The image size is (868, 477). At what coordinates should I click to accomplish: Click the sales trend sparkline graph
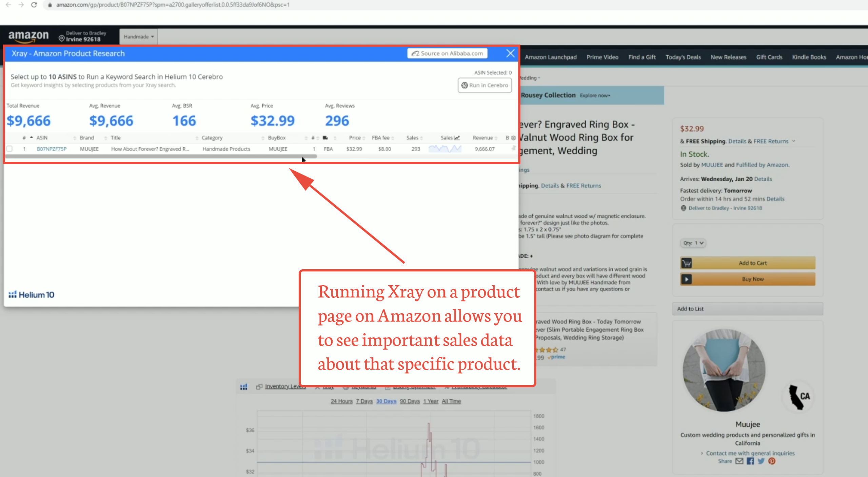[445, 149]
